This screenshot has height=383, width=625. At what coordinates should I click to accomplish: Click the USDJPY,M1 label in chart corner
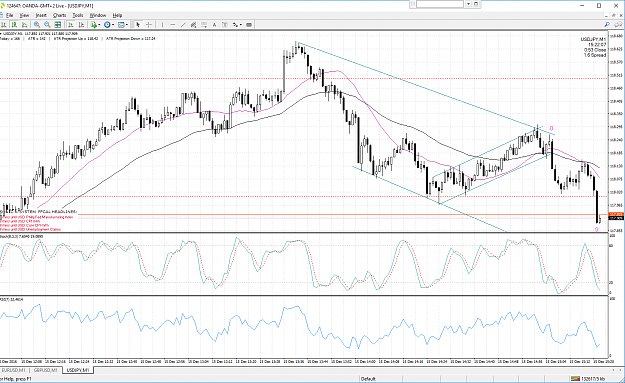pyautogui.click(x=593, y=39)
